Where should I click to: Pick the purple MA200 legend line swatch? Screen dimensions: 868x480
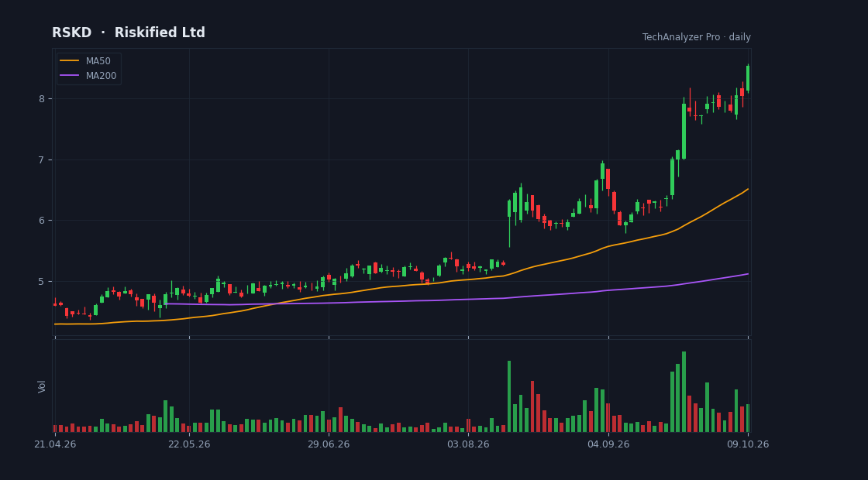point(70,76)
